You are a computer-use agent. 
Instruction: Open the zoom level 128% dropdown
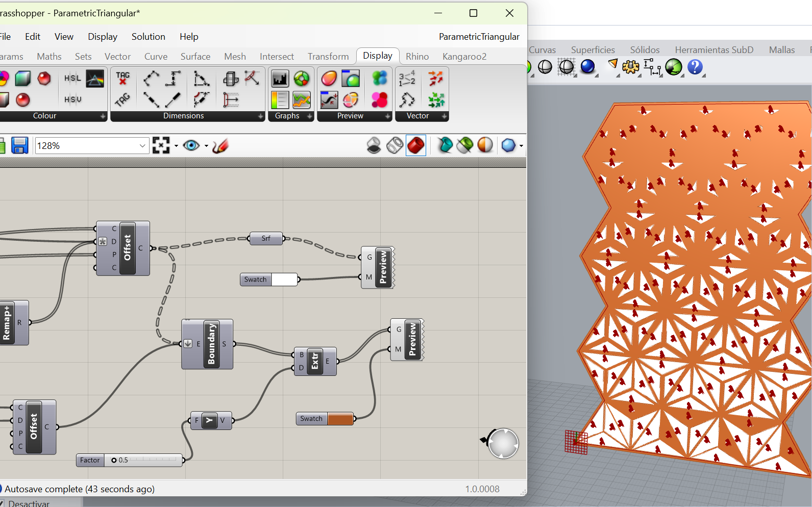click(142, 146)
